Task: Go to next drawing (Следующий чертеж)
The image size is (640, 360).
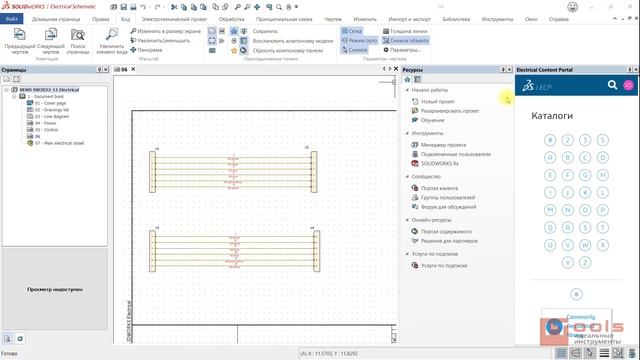Action: 51,41
